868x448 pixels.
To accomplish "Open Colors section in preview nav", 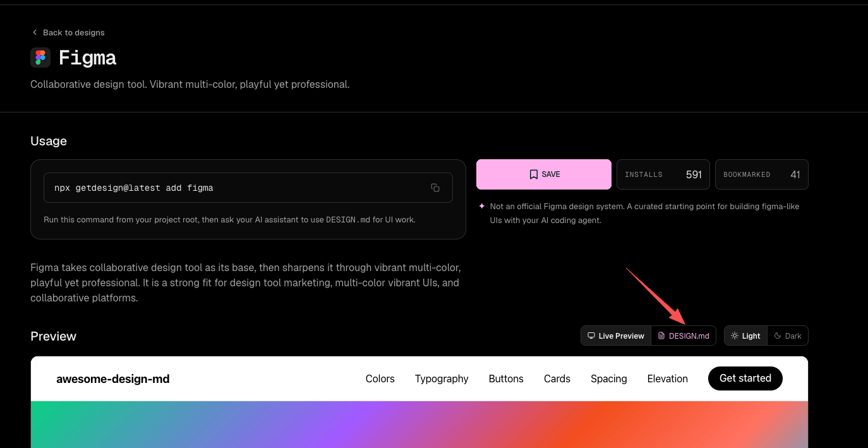I will click(380, 378).
